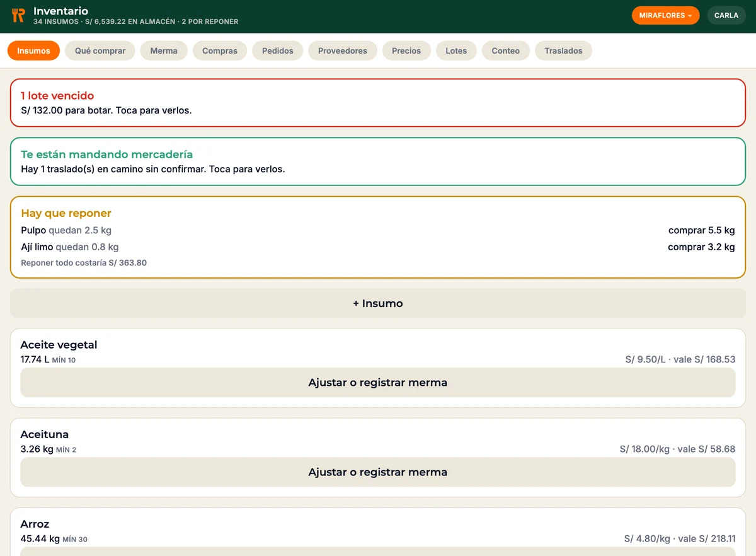The height and width of the screenshot is (556, 756).
Task: Select the Pulpo restock row
Action: point(378,231)
